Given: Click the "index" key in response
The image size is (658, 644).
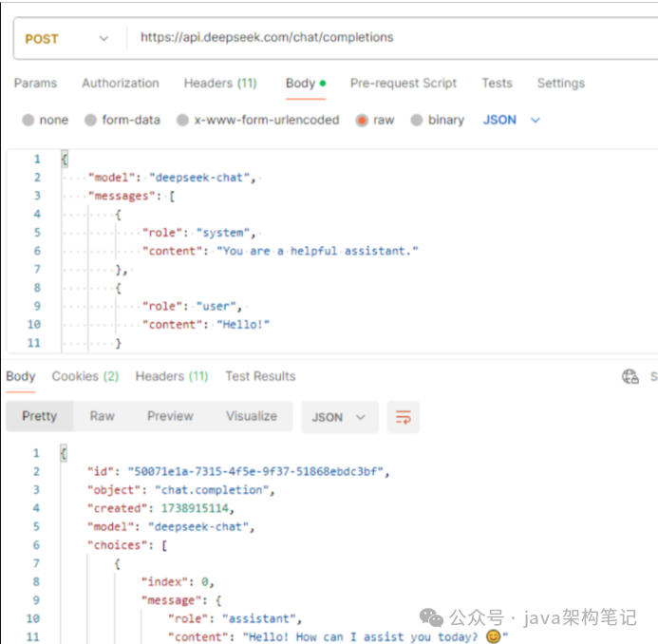Looking at the screenshot, I should pyautogui.click(x=164, y=582).
